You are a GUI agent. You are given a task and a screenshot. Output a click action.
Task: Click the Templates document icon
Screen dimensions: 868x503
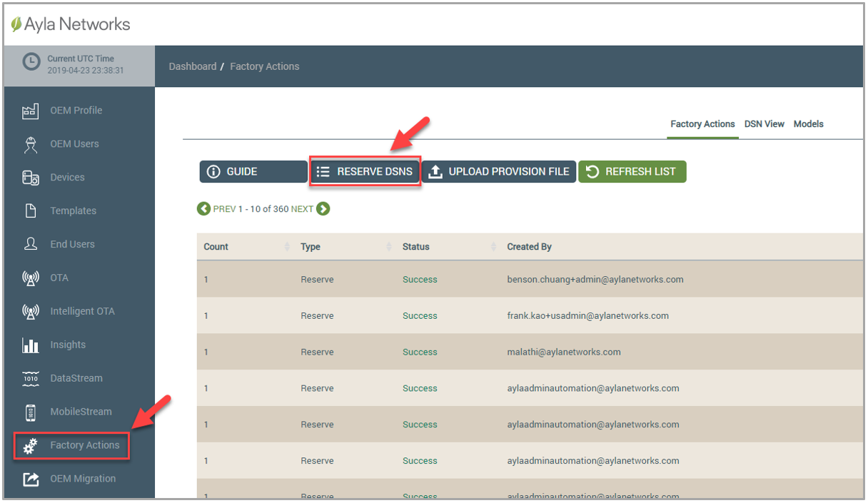click(x=30, y=211)
